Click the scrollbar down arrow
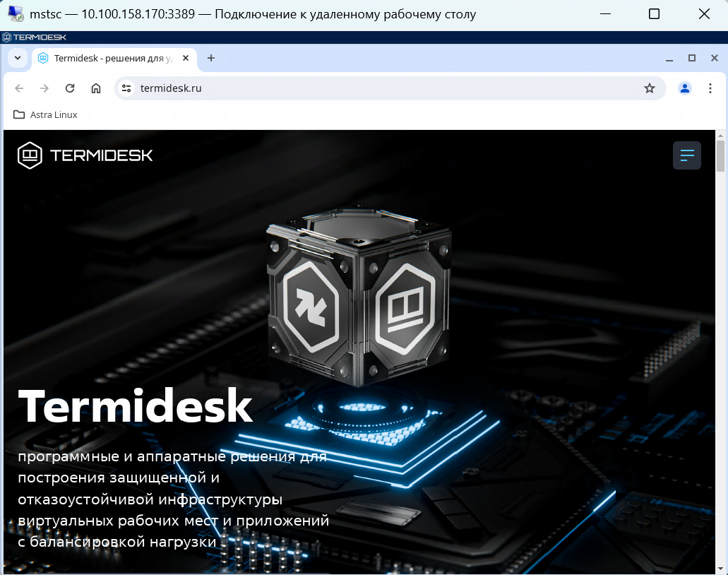This screenshot has width=728, height=575. coord(720,569)
